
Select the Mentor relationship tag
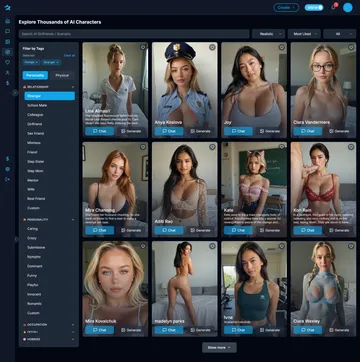(50, 180)
